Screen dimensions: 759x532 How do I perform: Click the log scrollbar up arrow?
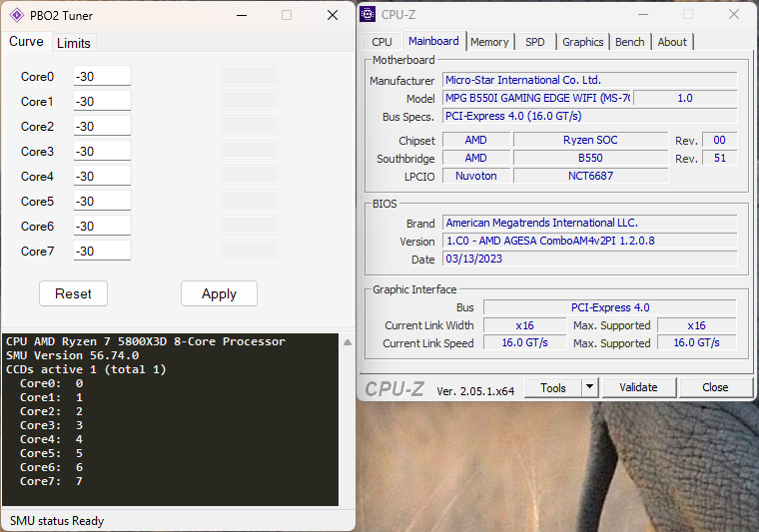[x=348, y=342]
